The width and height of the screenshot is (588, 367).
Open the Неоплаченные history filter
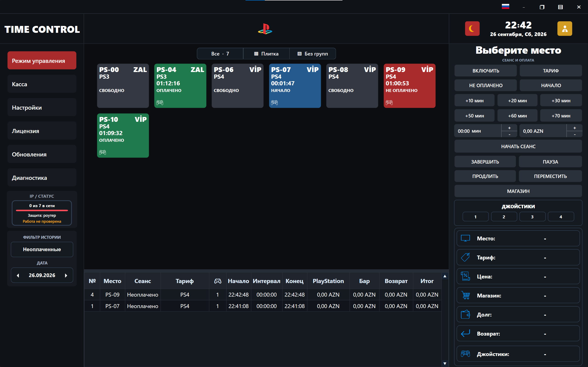[x=42, y=249]
